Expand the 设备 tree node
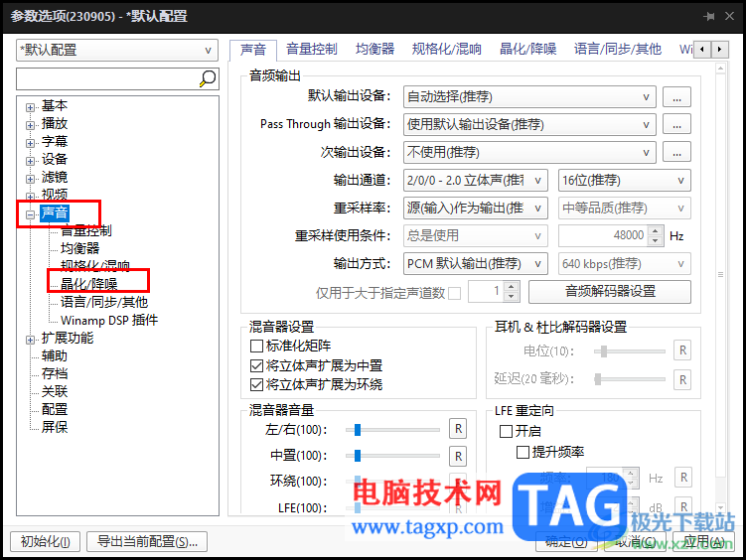Screen dimensions: 746x560 coord(30,161)
